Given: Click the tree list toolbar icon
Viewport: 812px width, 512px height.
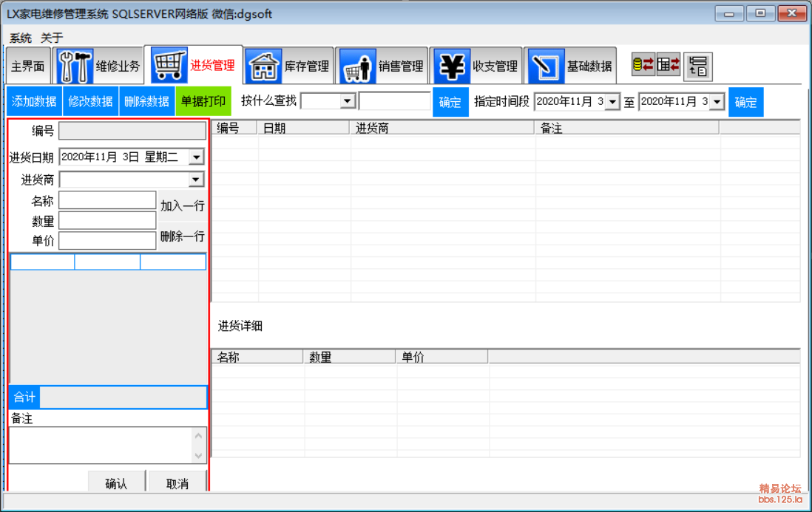Looking at the screenshot, I should click(698, 66).
